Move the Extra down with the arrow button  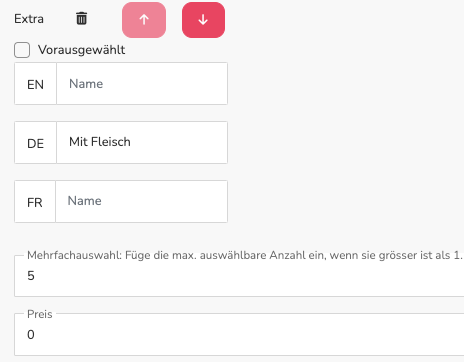pyautogui.click(x=203, y=20)
